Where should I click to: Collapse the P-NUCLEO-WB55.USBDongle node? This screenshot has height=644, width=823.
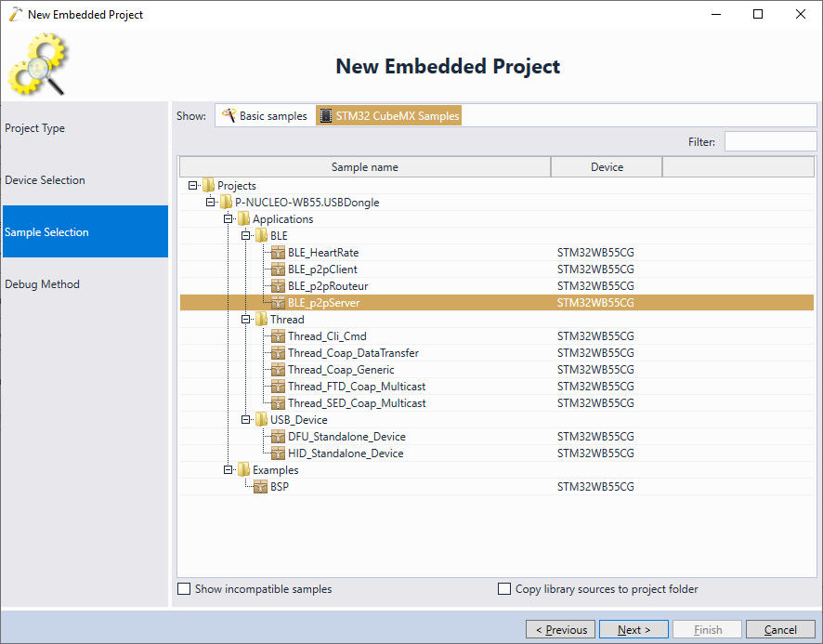(x=210, y=203)
